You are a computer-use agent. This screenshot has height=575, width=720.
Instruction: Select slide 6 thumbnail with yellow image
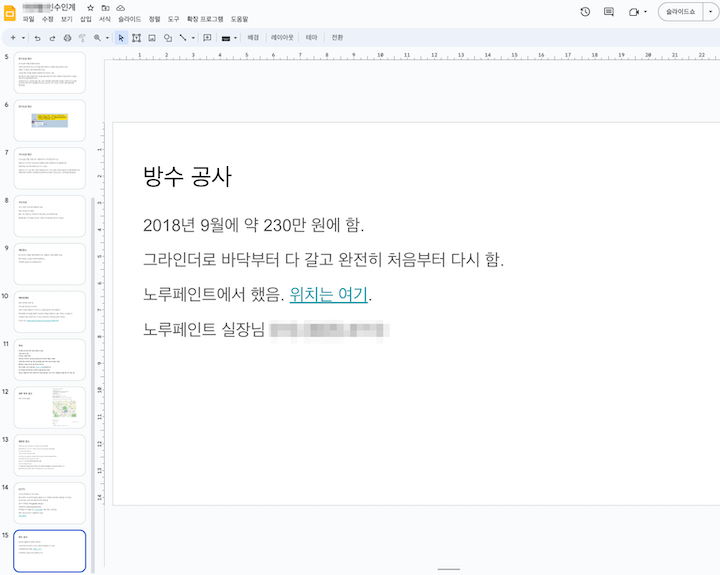(x=50, y=120)
